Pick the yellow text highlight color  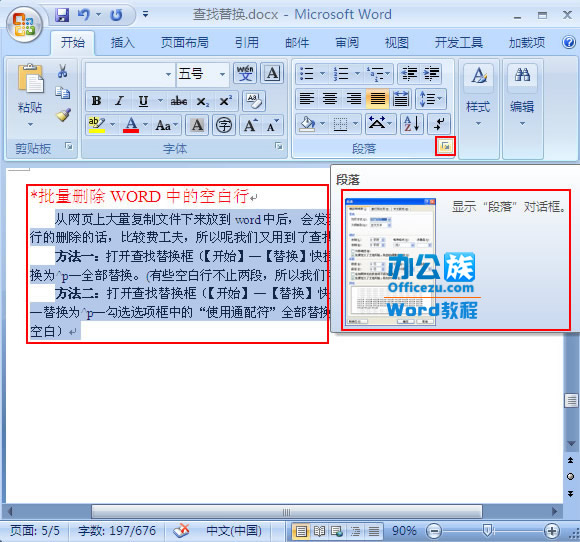coord(97,125)
